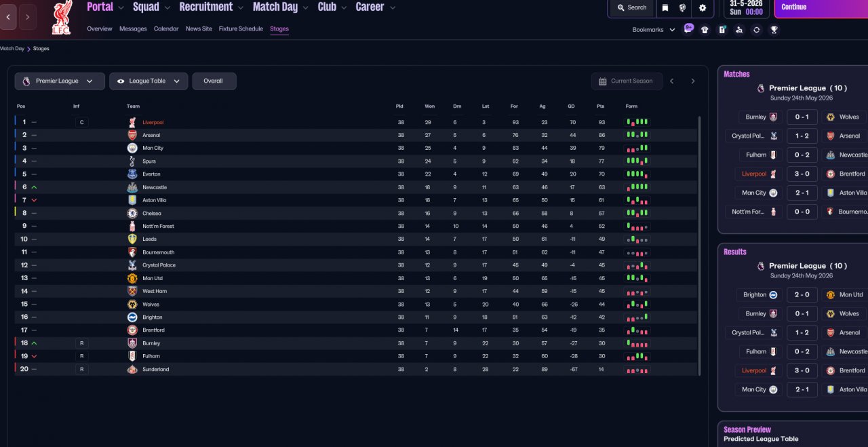The height and width of the screenshot is (447, 868).
Task: Sort the table by GD column header
Action: (572, 106)
